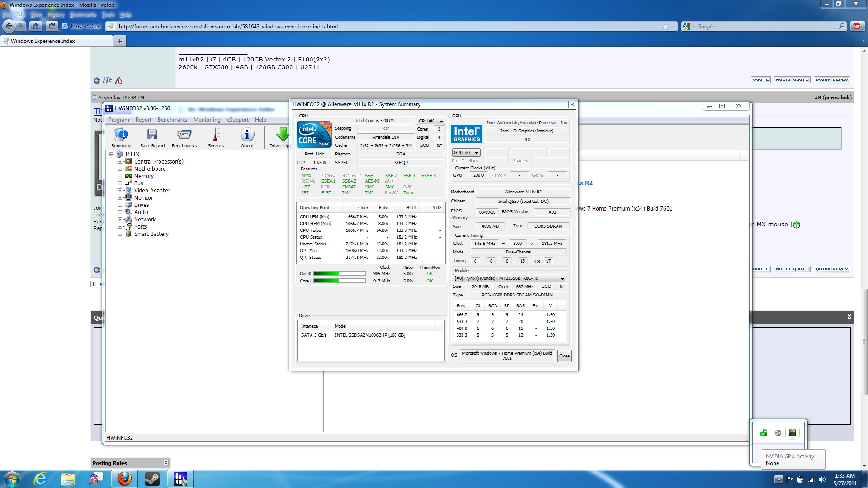
Task: Open the eSupport menu
Action: point(237,120)
